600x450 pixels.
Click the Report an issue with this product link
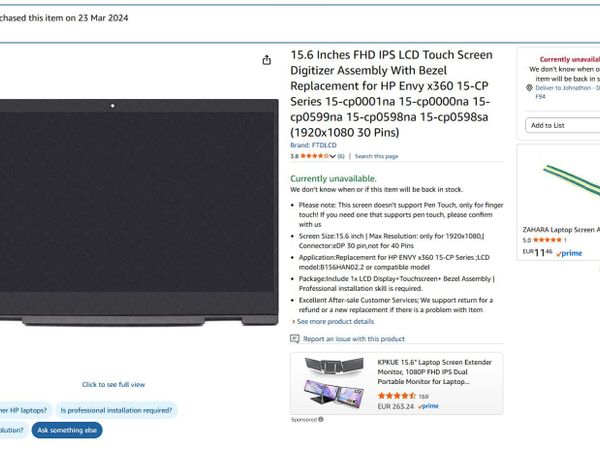pyautogui.click(x=354, y=339)
